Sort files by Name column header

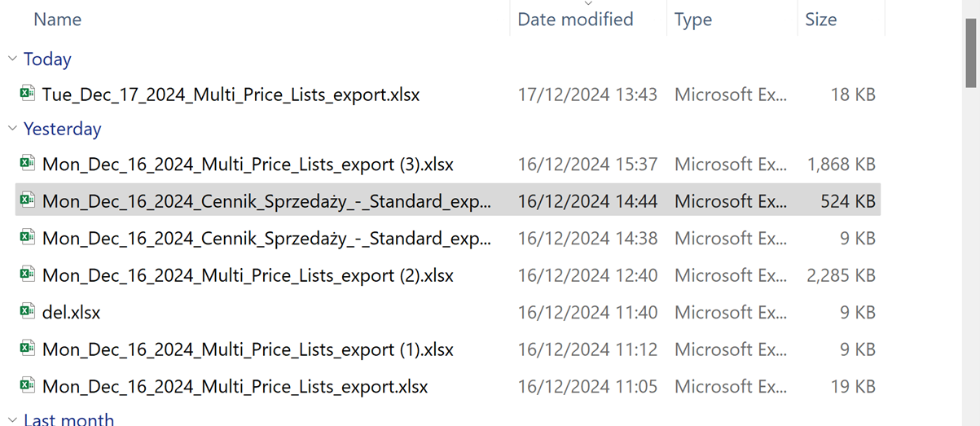pyautogui.click(x=57, y=20)
